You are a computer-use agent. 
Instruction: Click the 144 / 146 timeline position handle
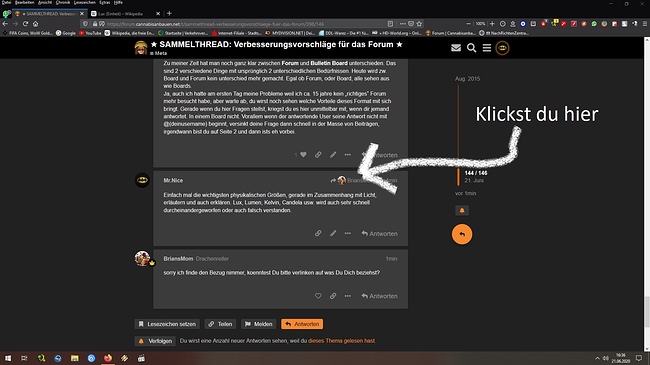(x=475, y=173)
